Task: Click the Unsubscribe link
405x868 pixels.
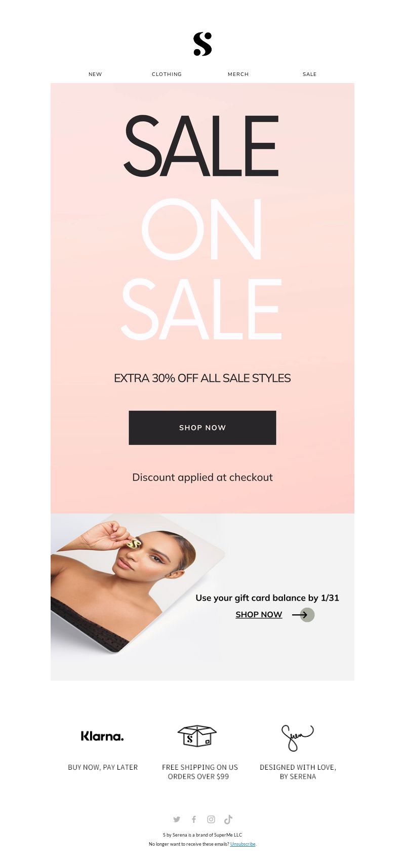Action: [242, 844]
